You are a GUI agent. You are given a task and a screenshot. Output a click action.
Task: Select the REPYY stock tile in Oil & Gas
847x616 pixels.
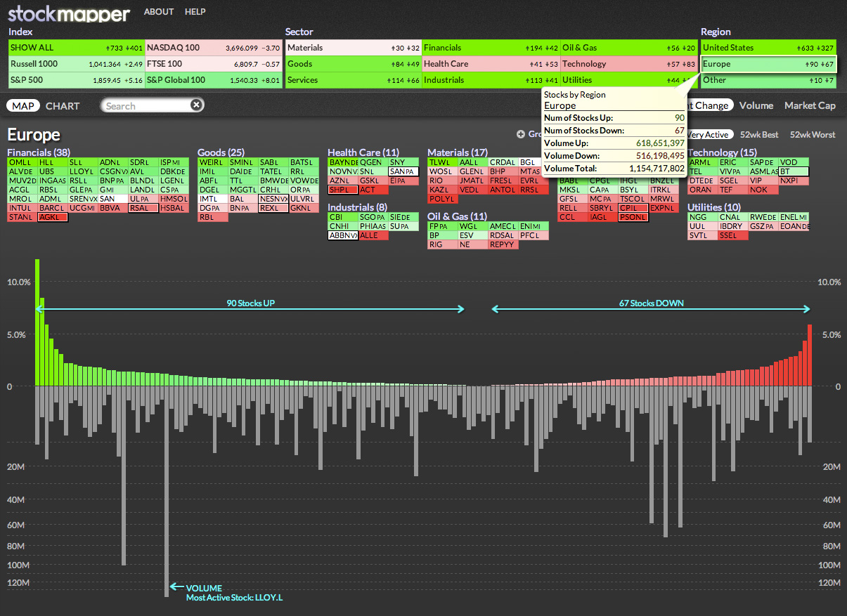(503, 244)
